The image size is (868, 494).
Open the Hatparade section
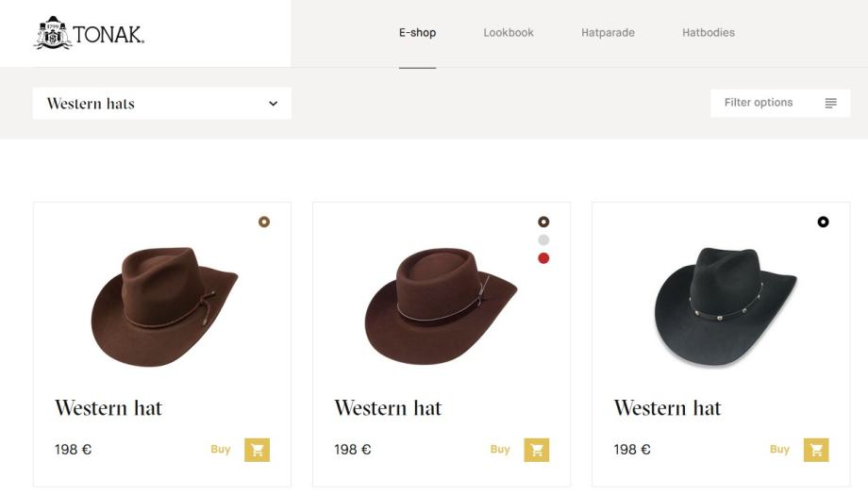pos(608,33)
